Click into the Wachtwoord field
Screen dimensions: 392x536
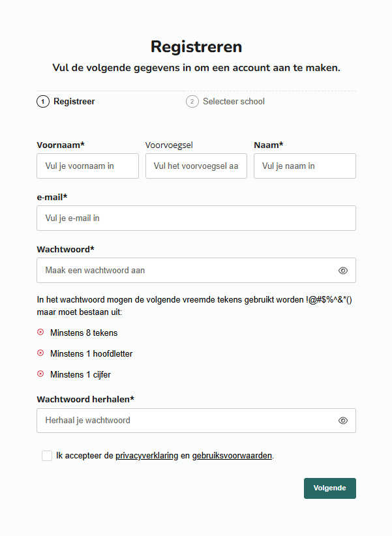coord(186,271)
